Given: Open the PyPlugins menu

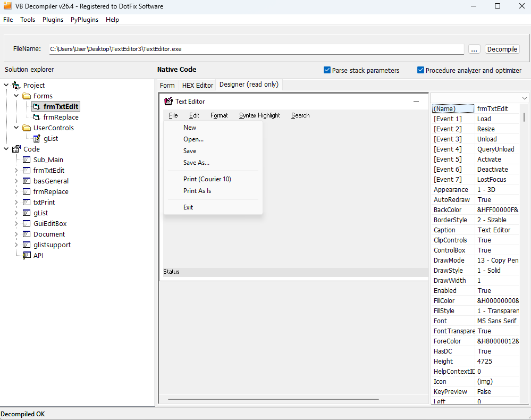Looking at the screenshot, I should point(85,20).
